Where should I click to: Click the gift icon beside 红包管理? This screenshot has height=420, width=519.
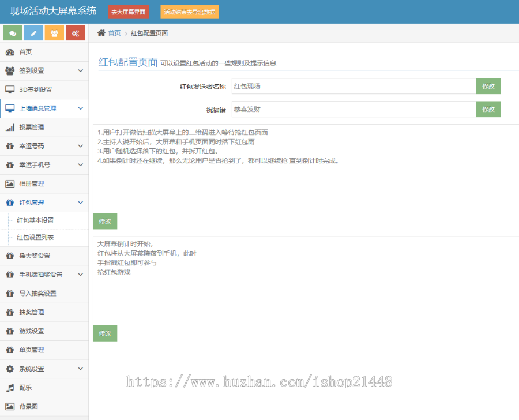click(x=10, y=202)
